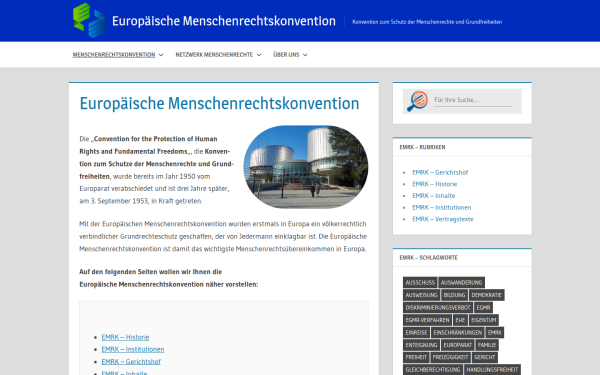Open sidebar link EMRK – Vertragstexte

pyautogui.click(x=443, y=219)
